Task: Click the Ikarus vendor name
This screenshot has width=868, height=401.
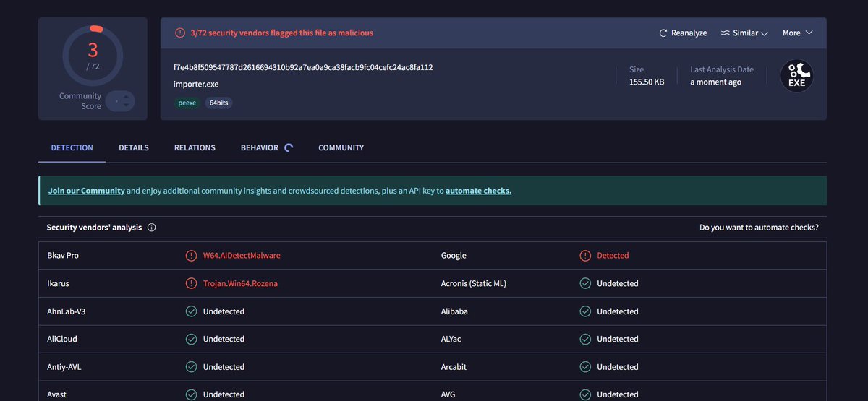Action: 58,283
